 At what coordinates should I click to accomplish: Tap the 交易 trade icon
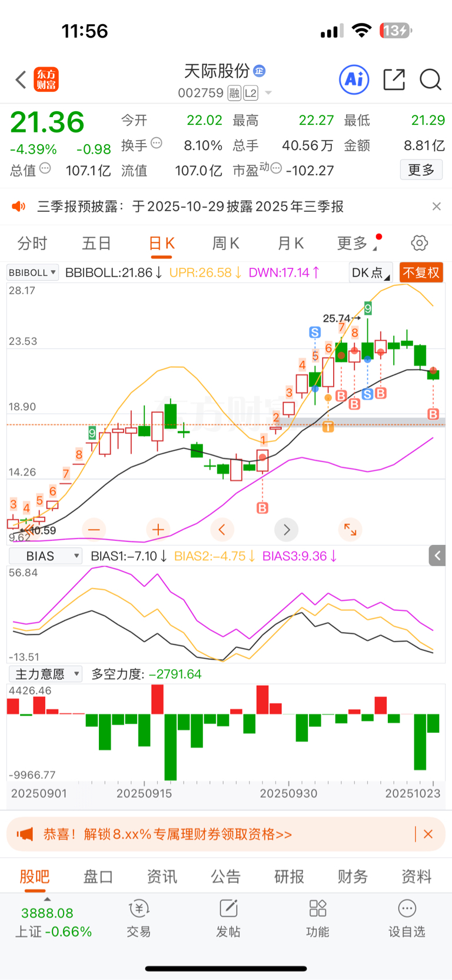[x=139, y=909]
